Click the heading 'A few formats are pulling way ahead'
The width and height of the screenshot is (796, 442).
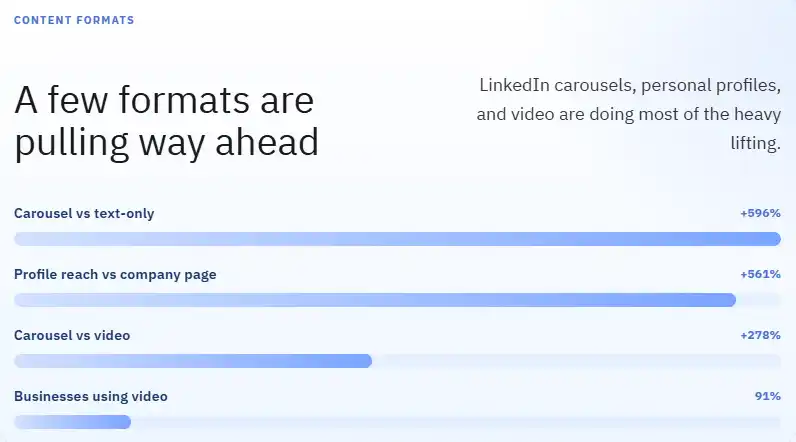coord(167,122)
